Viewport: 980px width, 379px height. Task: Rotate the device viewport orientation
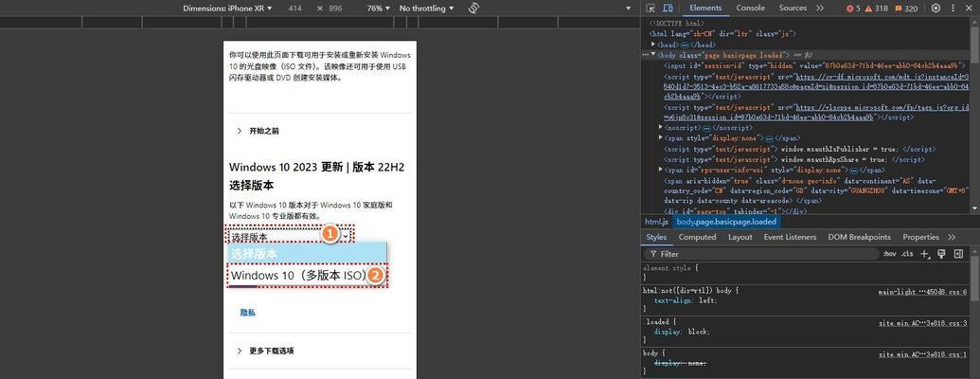coord(473,9)
